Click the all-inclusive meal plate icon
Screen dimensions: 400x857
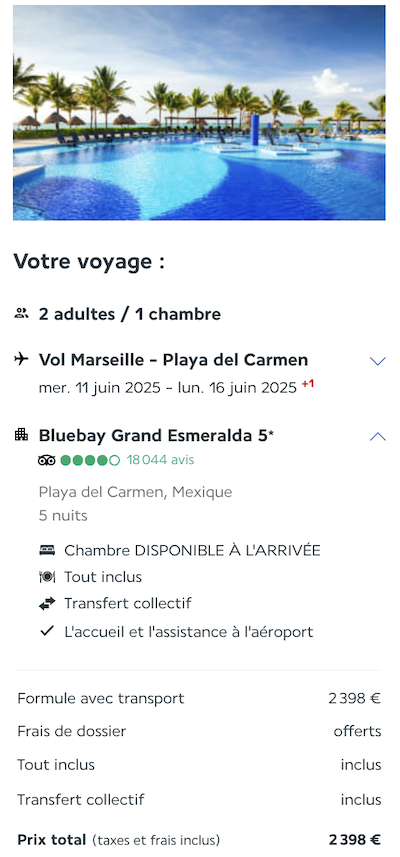coord(47,577)
